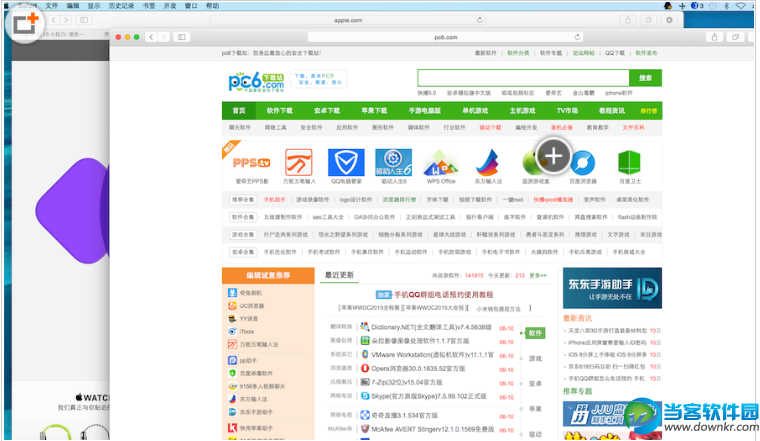Show all tabs in pc6.com window
This screenshot has height=441, width=760.
click(x=736, y=37)
